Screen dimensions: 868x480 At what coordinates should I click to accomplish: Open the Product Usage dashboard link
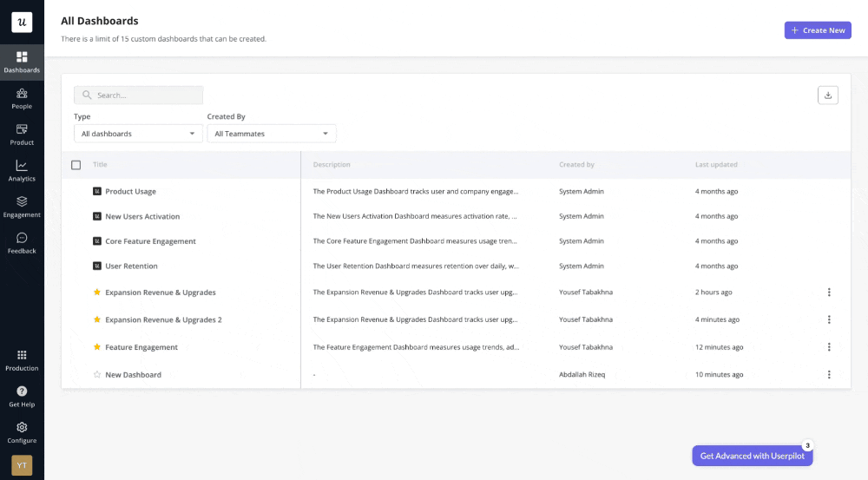(130, 192)
